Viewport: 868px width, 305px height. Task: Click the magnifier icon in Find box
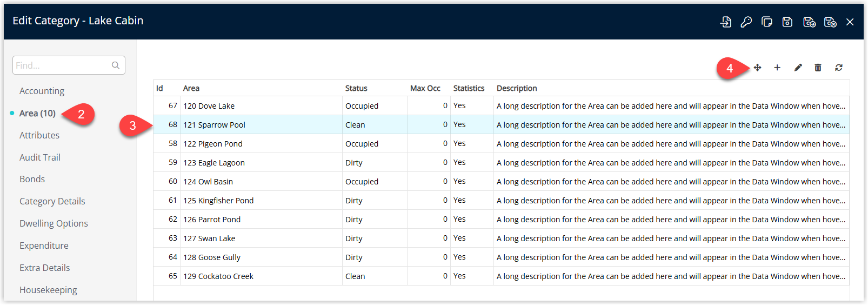pyautogui.click(x=116, y=65)
